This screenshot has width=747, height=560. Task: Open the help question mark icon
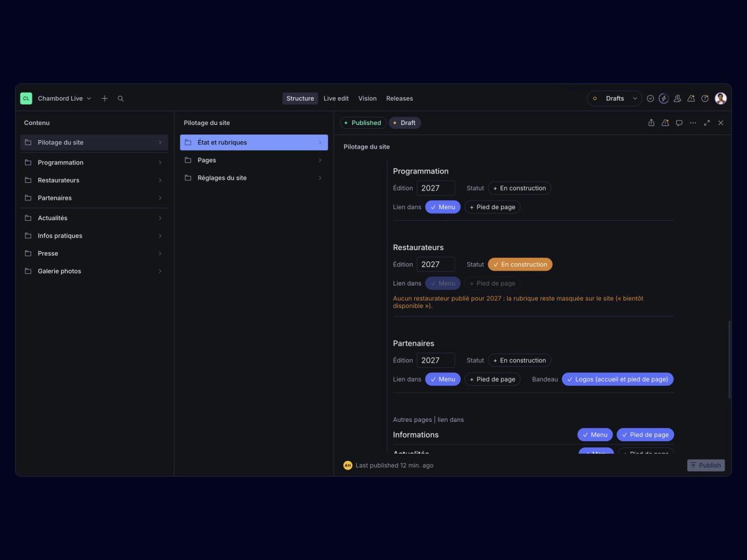(705, 98)
